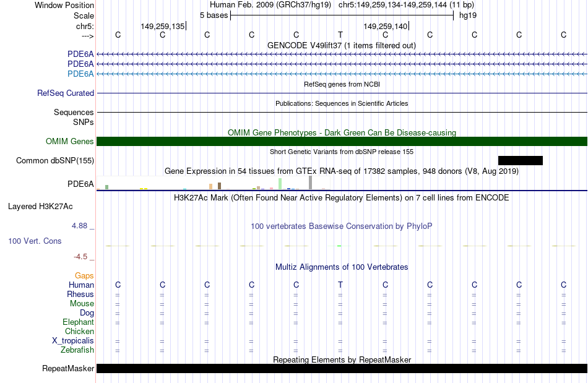The image size is (588, 383).
Task: Click the SNPs track label
Action: tap(84, 122)
